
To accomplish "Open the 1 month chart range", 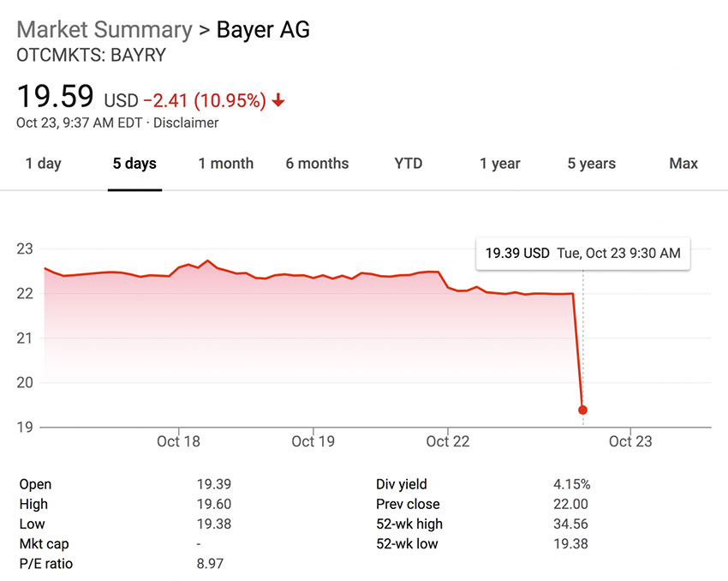I will click(226, 164).
